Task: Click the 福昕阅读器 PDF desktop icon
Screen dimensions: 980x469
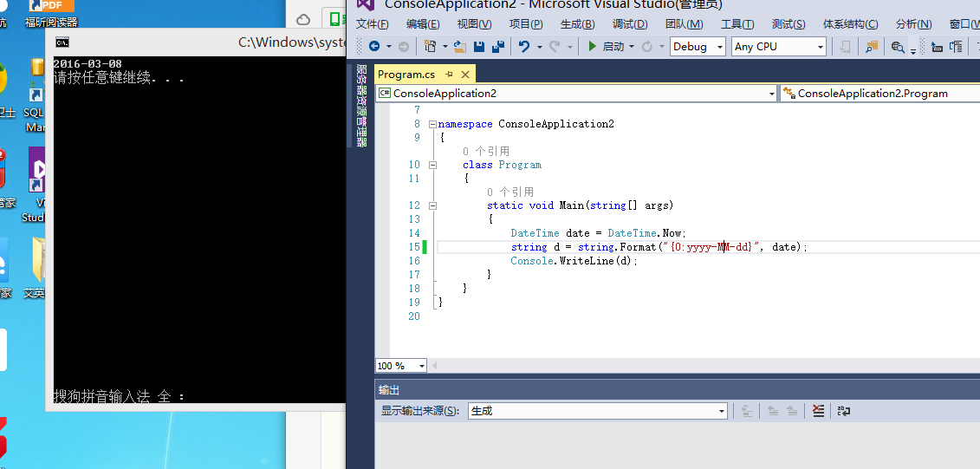Action: pos(51,14)
